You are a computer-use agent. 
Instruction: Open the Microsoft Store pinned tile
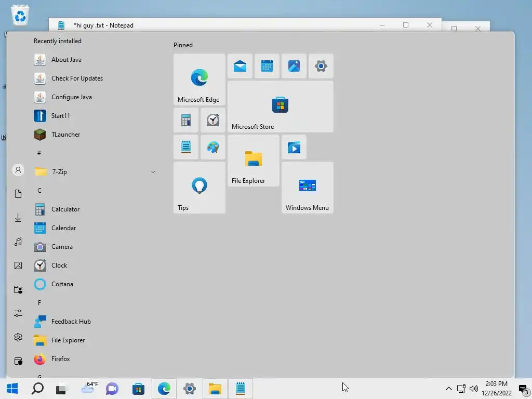(x=280, y=107)
